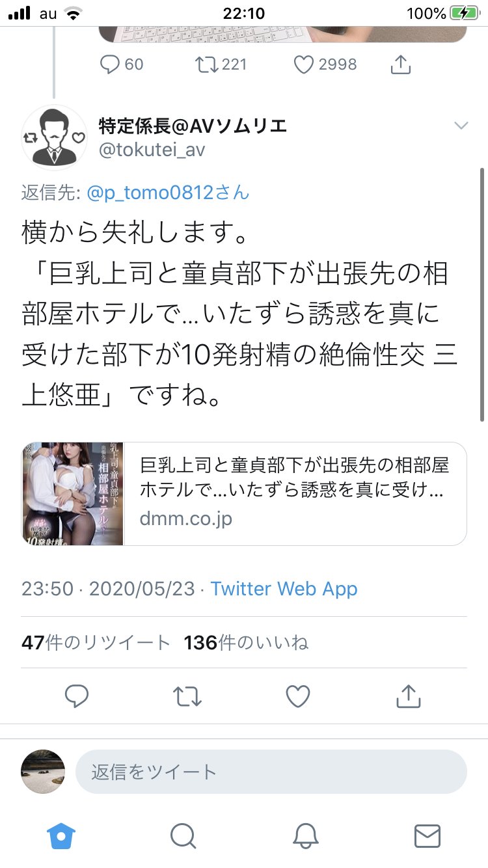The height and width of the screenshot is (868, 488).
Task: Open the Messages envelope tab
Action: click(427, 835)
